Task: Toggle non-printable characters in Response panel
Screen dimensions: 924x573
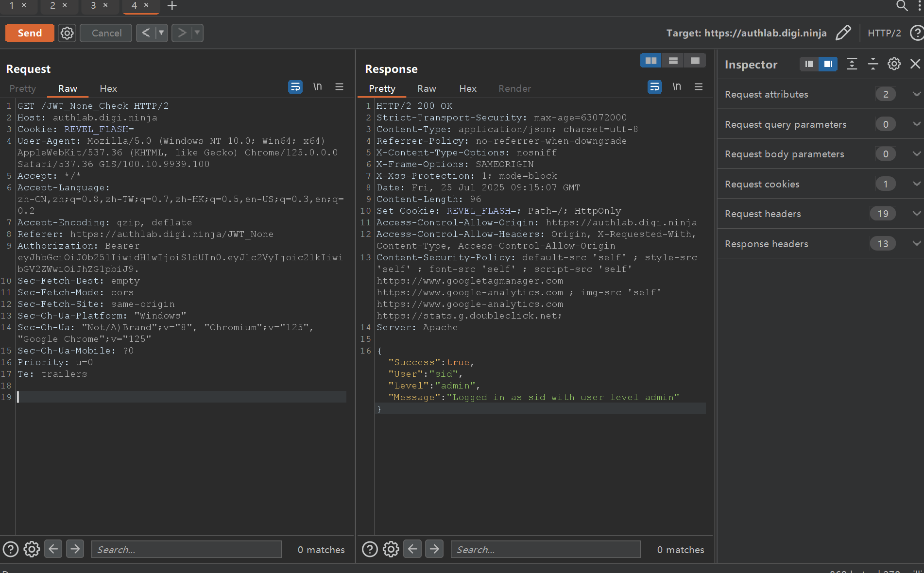Action: [677, 86]
